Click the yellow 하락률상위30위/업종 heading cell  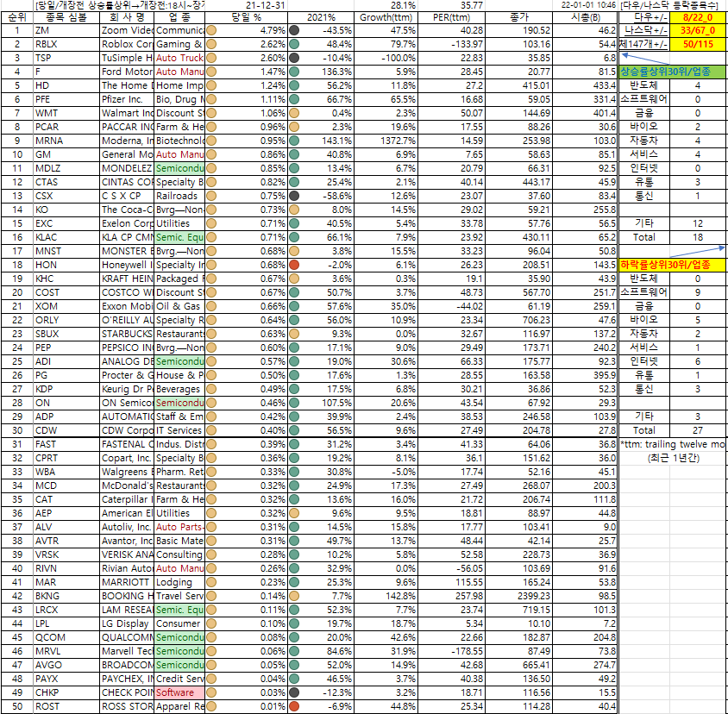672,265
